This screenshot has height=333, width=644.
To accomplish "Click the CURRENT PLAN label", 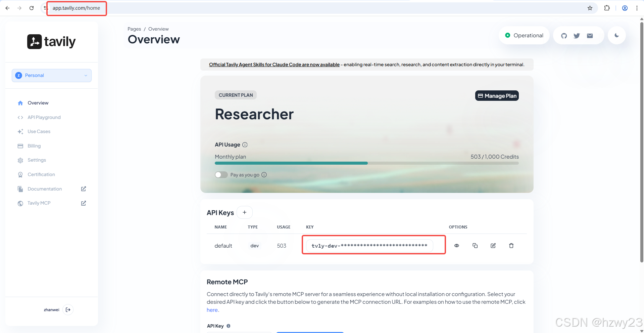I will [x=236, y=95].
